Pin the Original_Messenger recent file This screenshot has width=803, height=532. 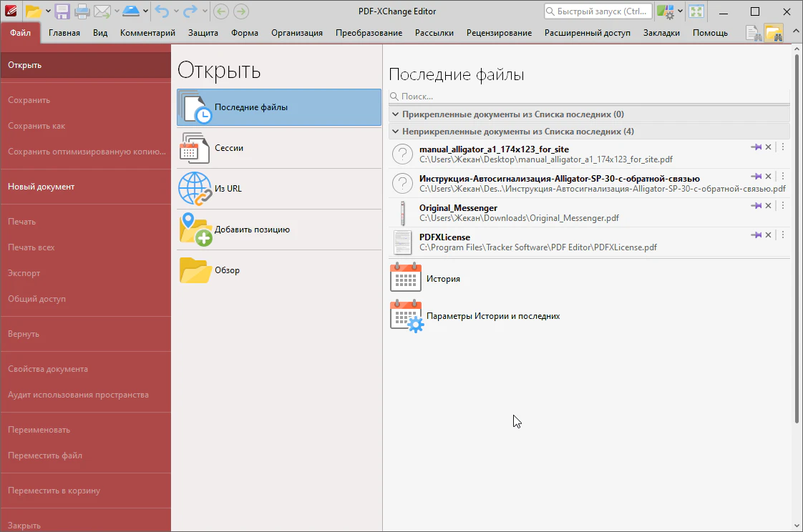(x=756, y=206)
